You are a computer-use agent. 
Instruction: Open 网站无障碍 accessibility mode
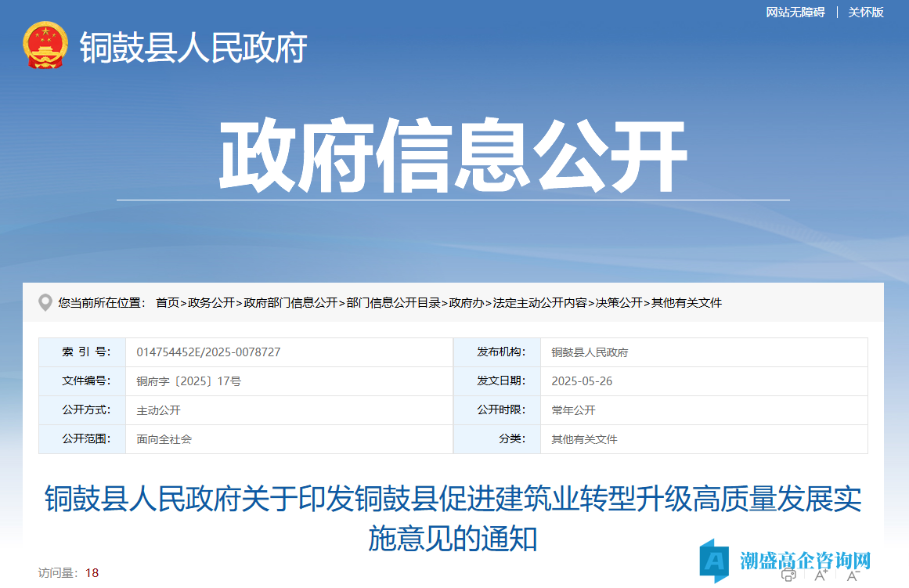795,13
